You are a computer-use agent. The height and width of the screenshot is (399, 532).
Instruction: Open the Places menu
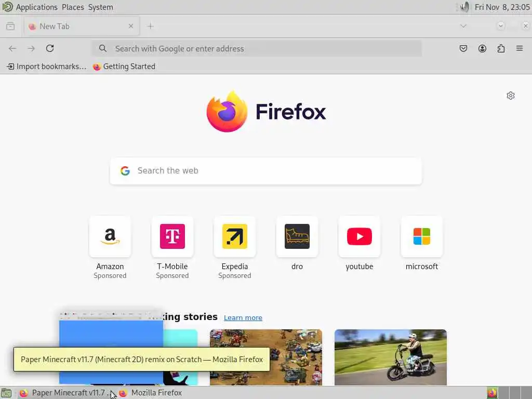pos(73,7)
